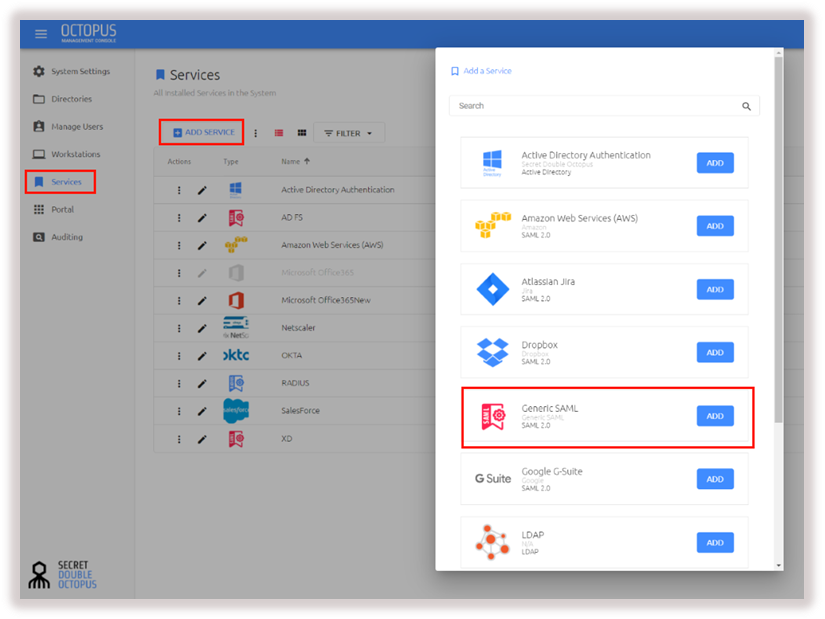
Task: Open actions menu for AD FS row
Action: pos(179,217)
